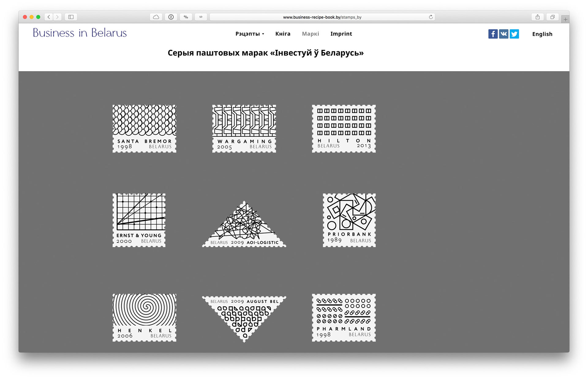Viewport: 588px width, 379px height.
Task: Maximize the Safari window
Action: [x=38, y=17]
